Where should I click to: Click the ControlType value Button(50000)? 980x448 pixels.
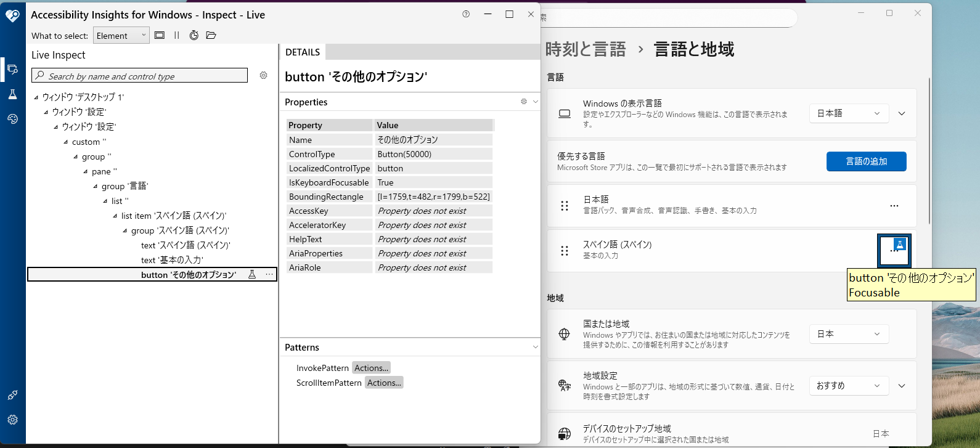[x=433, y=154]
